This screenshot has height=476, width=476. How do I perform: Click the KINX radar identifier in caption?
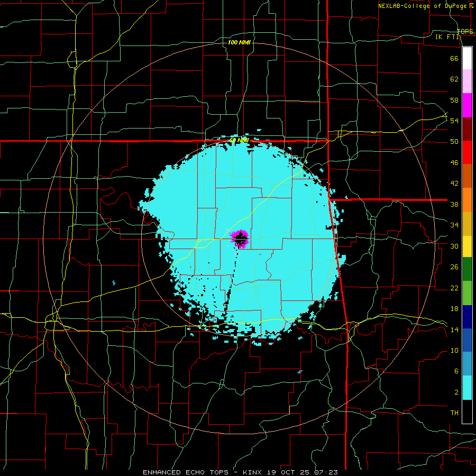tap(252, 472)
